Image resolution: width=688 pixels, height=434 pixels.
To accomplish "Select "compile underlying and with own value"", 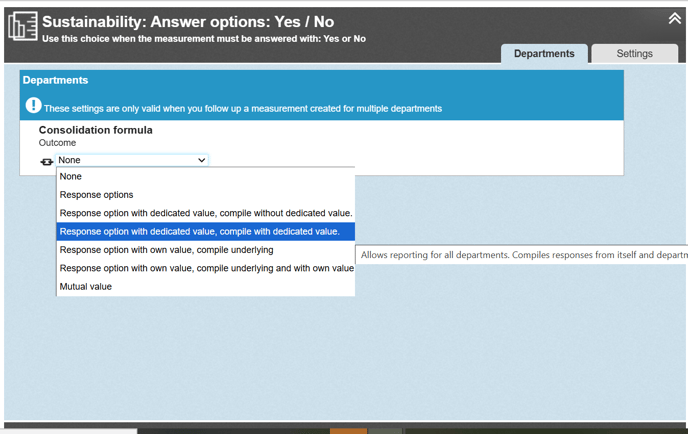I will 206,268.
